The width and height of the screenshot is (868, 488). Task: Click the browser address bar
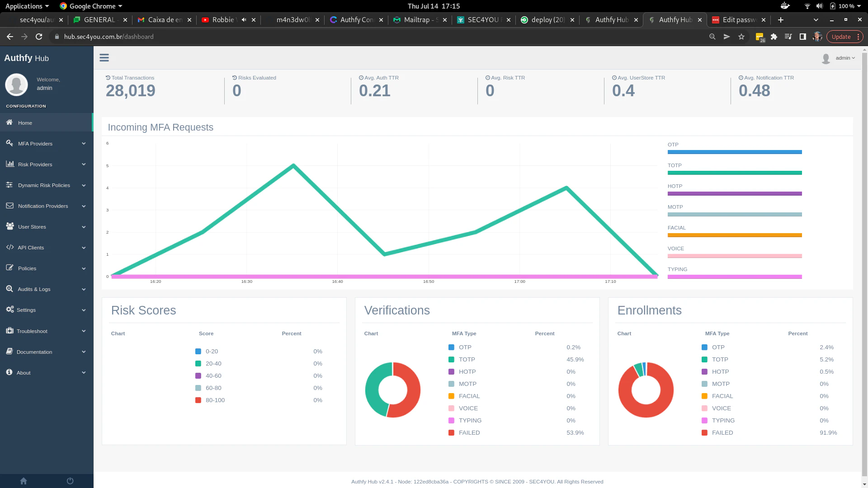(181, 37)
